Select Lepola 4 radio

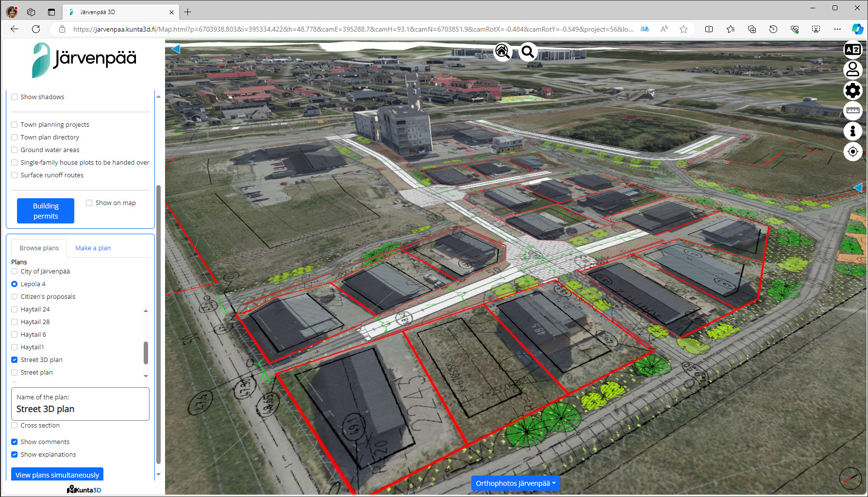pyautogui.click(x=15, y=284)
